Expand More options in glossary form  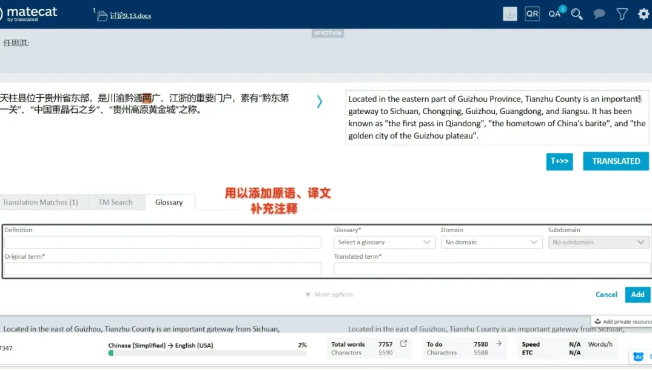[x=329, y=294]
